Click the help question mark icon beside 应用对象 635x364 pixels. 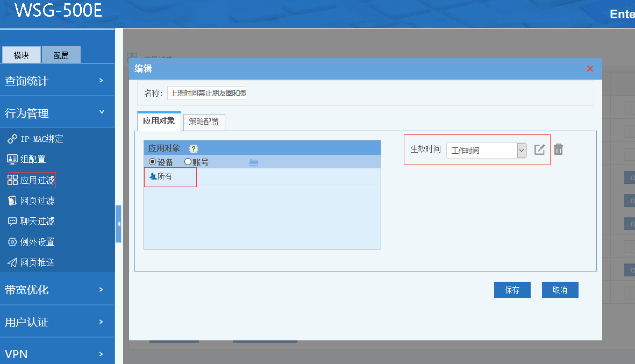coord(194,149)
